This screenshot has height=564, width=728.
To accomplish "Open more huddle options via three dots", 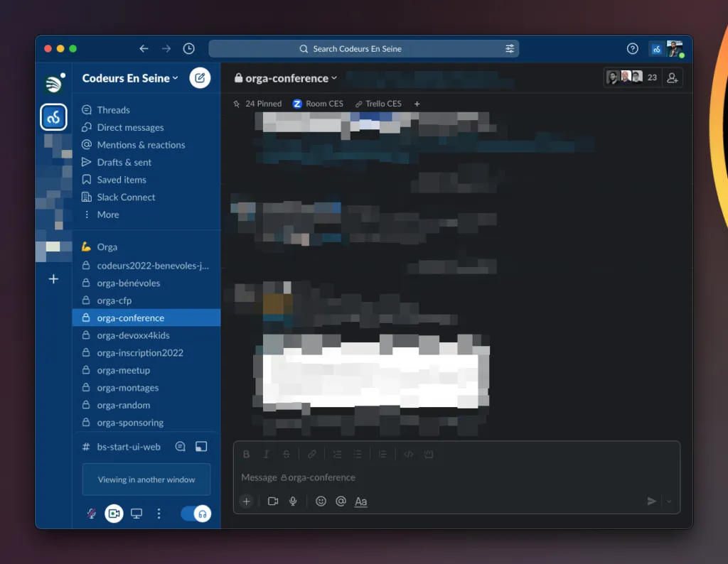I will tap(159, 513).
